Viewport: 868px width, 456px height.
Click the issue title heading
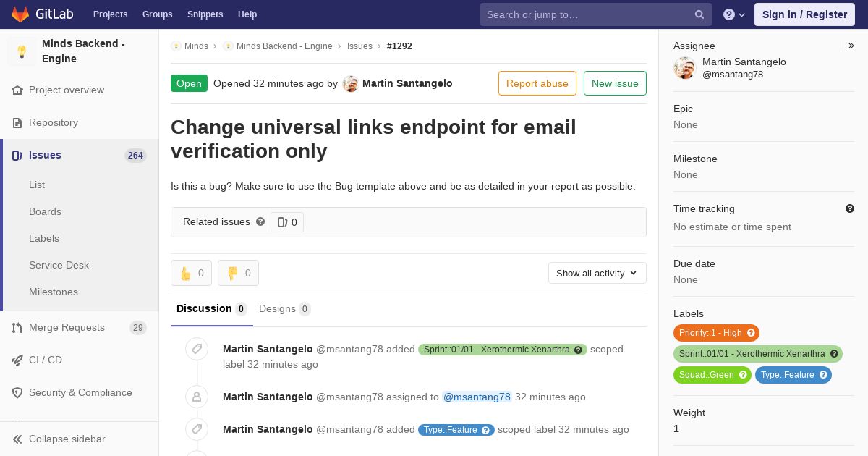[373, 139]
